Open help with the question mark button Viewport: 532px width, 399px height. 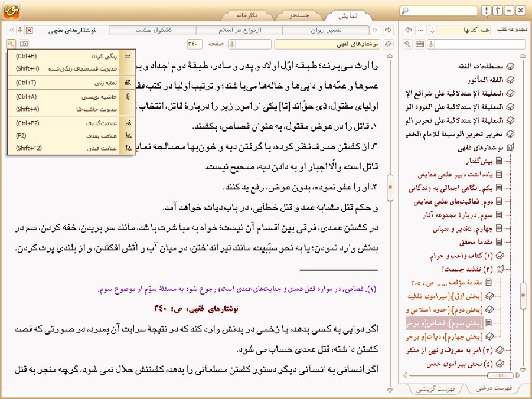(497, 11)
